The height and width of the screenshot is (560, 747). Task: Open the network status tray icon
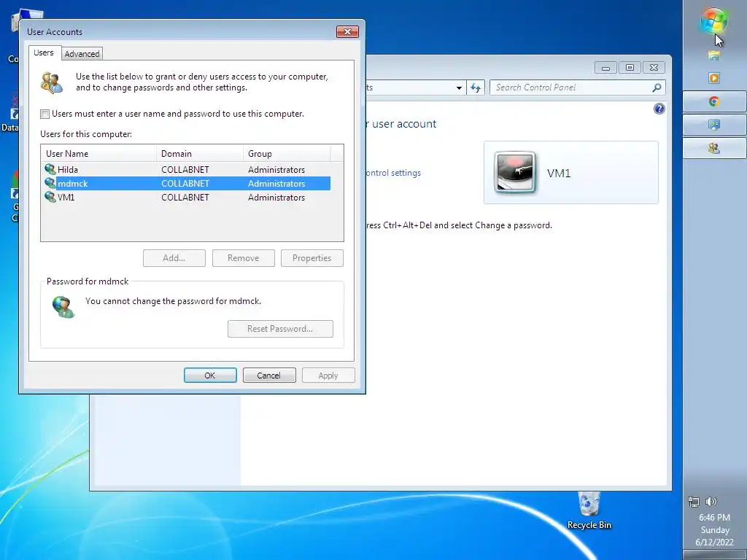[694, 502]
